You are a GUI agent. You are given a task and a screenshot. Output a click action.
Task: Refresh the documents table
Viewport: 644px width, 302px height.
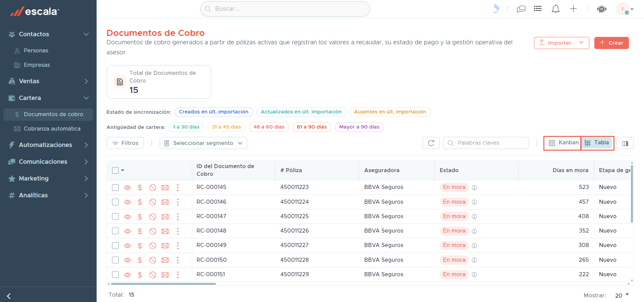pos(431,143)
